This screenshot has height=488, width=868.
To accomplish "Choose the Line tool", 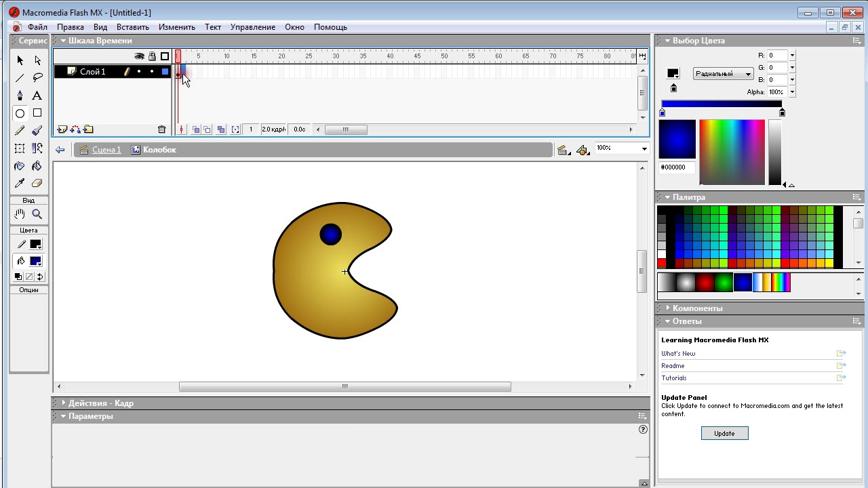I will tap(20, 78).
